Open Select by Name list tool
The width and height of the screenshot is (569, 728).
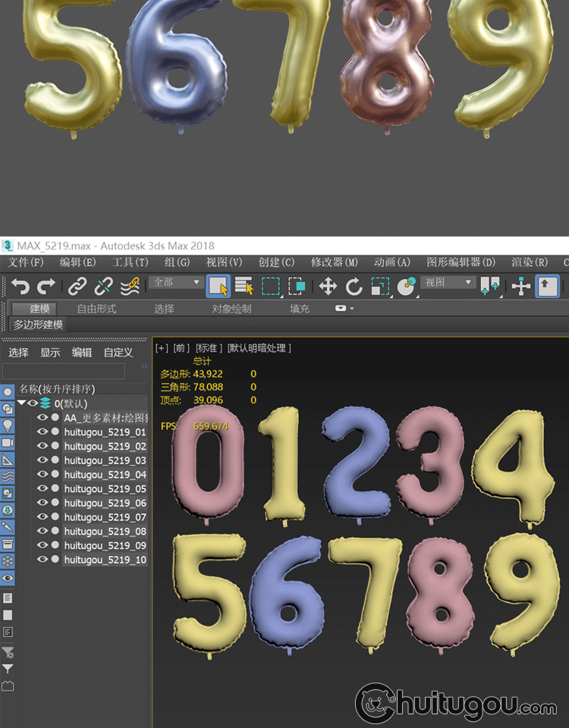pyautogui.click(x=244, y=286)
